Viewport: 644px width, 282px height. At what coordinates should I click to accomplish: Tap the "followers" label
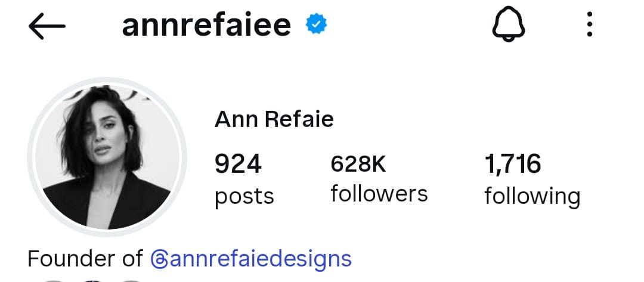point(379,194)
